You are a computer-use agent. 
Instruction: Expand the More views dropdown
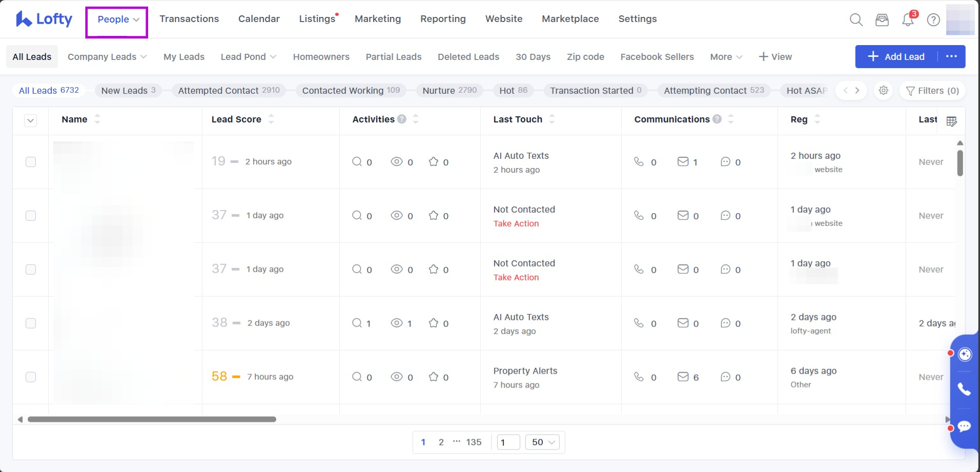coord(726,57)
